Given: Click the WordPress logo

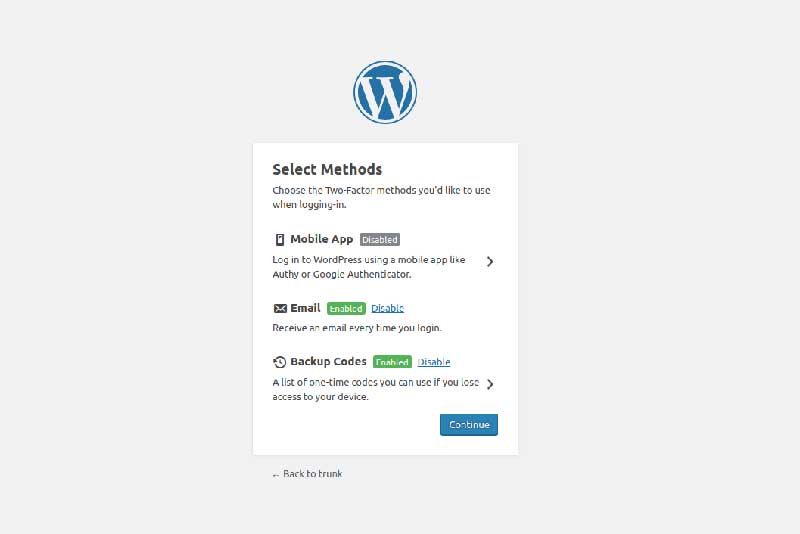Looking at the screenshot, I should 385,92.
